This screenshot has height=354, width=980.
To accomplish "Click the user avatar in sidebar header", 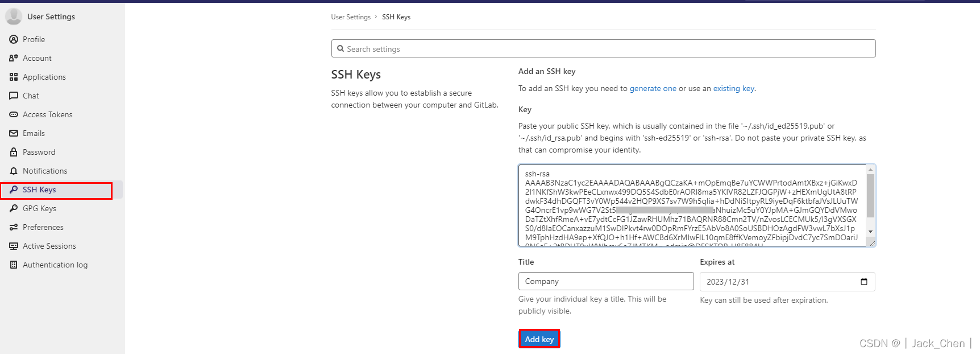I will pos(14,17).
